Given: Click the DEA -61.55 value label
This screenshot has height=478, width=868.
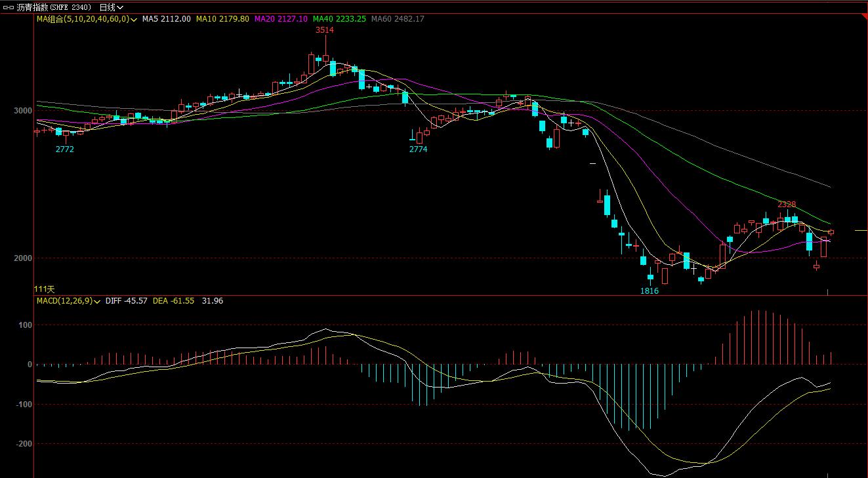Looking at the screenshot, I should click(173, 301).
